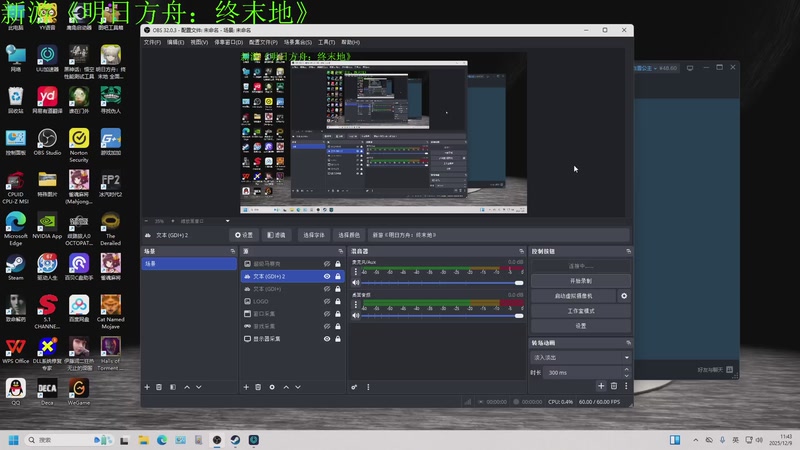Open the 视图(V) menu
Screen dimensions: 800x450
199,42
